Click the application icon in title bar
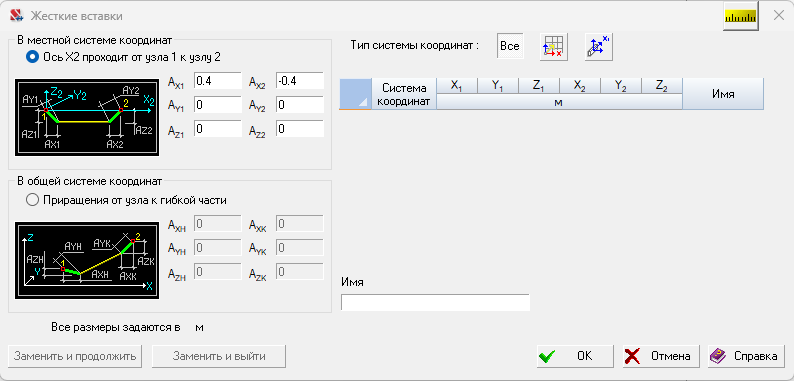The image size is (794, 381). coord(17,16)
